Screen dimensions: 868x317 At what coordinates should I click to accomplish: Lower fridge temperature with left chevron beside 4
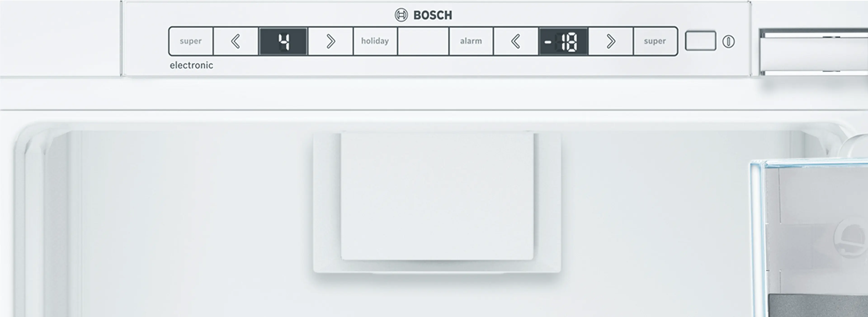coord(236,41)
